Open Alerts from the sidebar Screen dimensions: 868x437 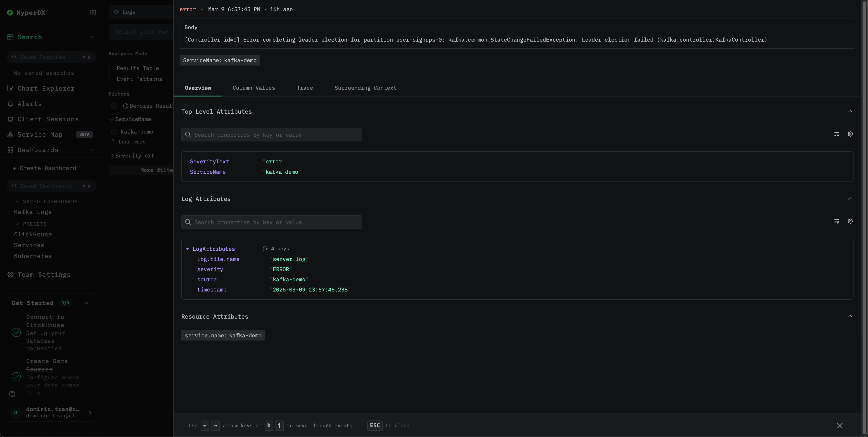pos(30,104)
